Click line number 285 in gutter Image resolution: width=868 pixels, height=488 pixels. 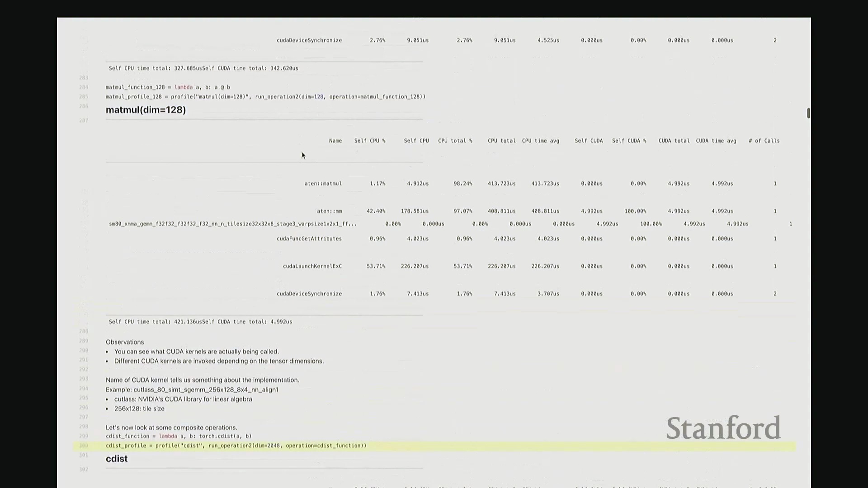click(84, 97)
